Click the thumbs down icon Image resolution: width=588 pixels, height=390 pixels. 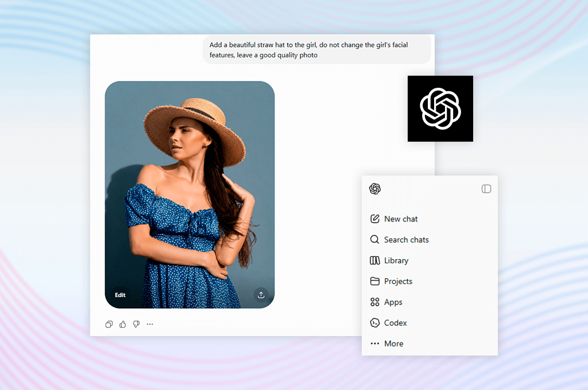[137, 324]
